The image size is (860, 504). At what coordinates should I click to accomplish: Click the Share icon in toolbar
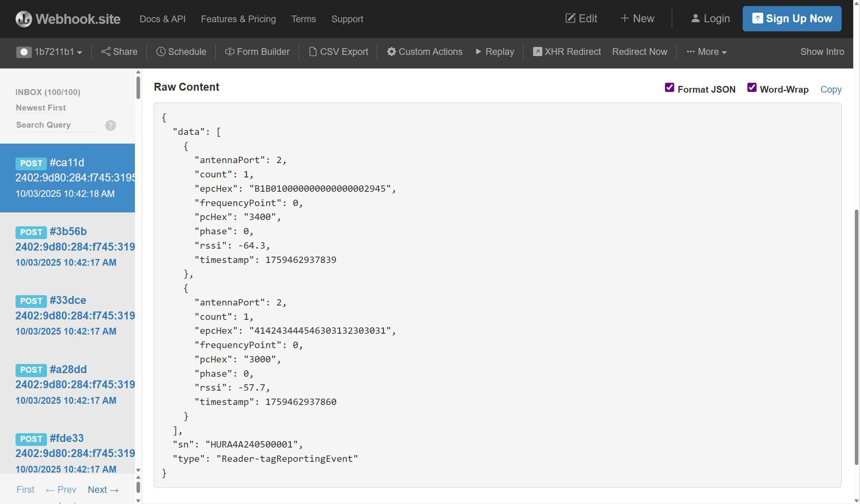pos(106,52)
